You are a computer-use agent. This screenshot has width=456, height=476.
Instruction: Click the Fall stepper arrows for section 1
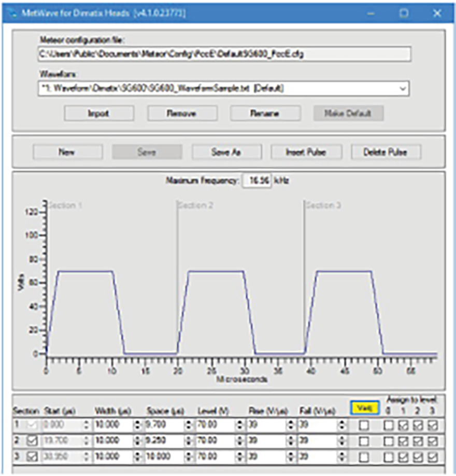coord(342,425)
